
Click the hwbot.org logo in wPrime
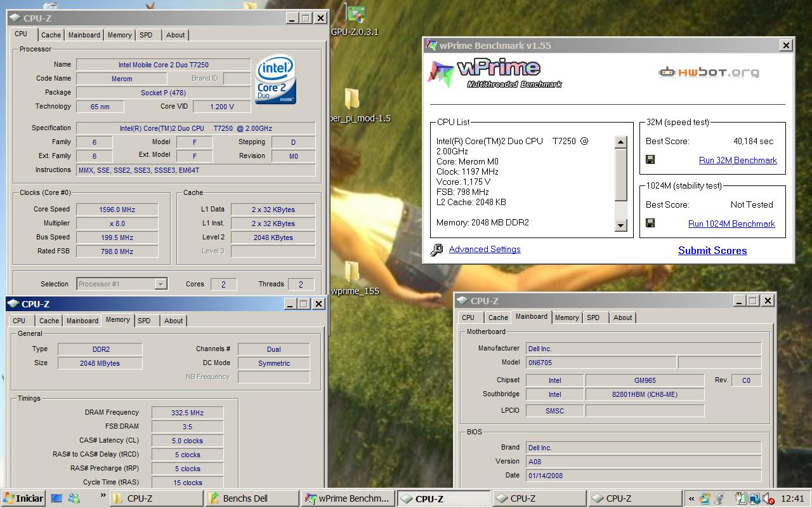(x=709, y=72)
